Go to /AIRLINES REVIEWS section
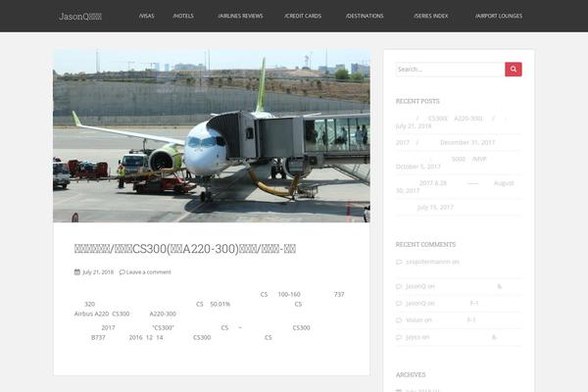This screenshot has height=392, width=588. click(x=240, y=16)
